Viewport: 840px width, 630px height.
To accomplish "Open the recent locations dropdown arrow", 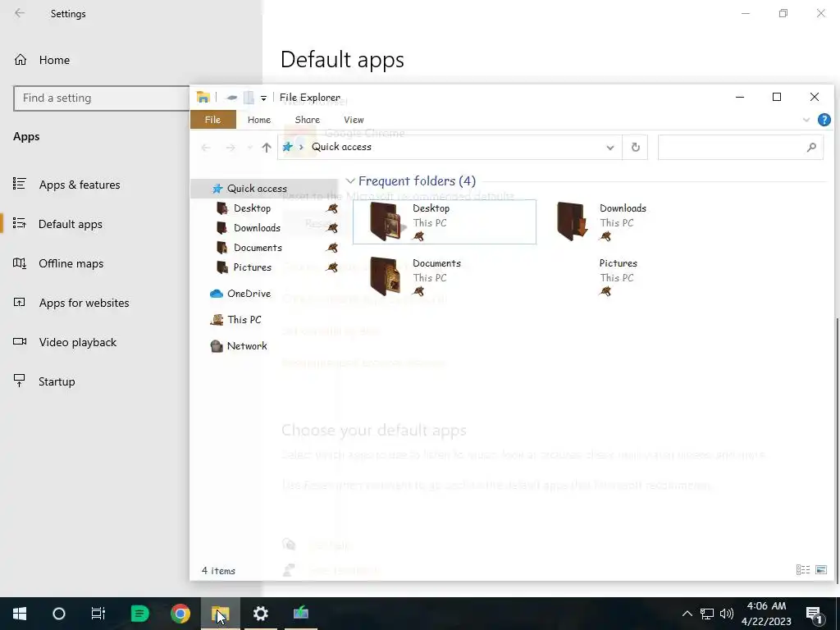I will point(249,148).
